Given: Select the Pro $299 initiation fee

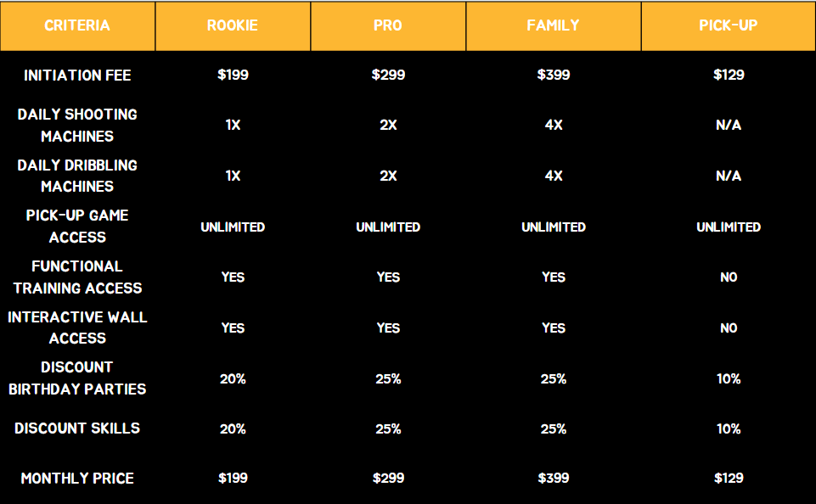Looking at the screenshot, I should (x=388, y=75).
